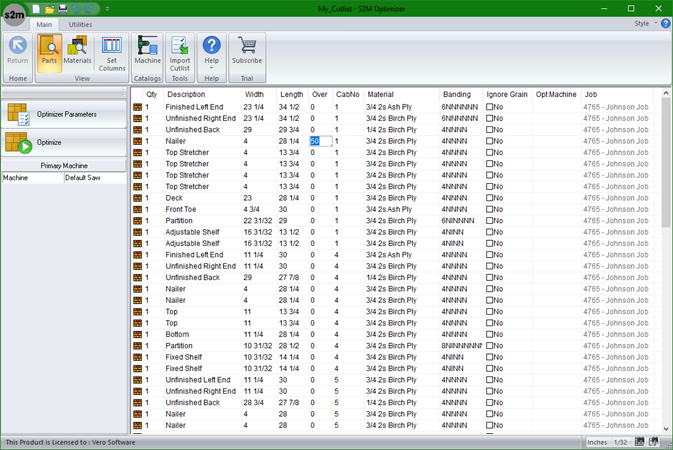Toggle Ignore Grain checkbox for Unfinished Left End row
Image resolution: width=673 pixels, height=450 pixels.
click(489, 380)
